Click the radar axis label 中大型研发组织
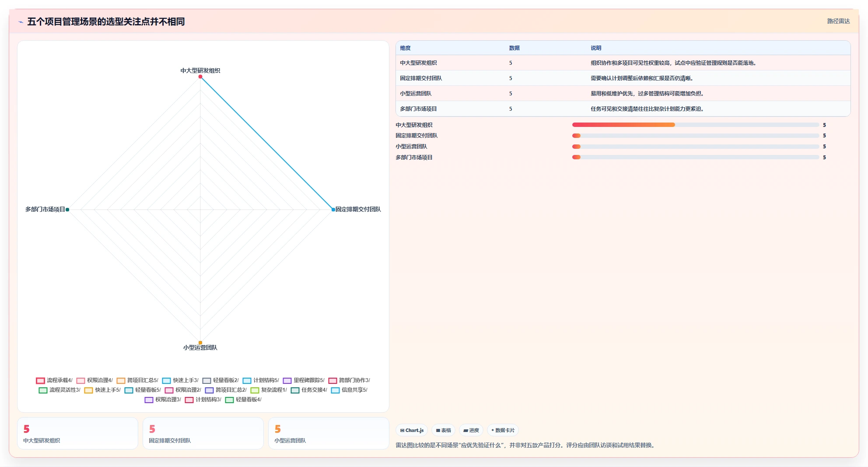This screenshot has width=868, height=467. pyautogui.click(x=200, y=70)
